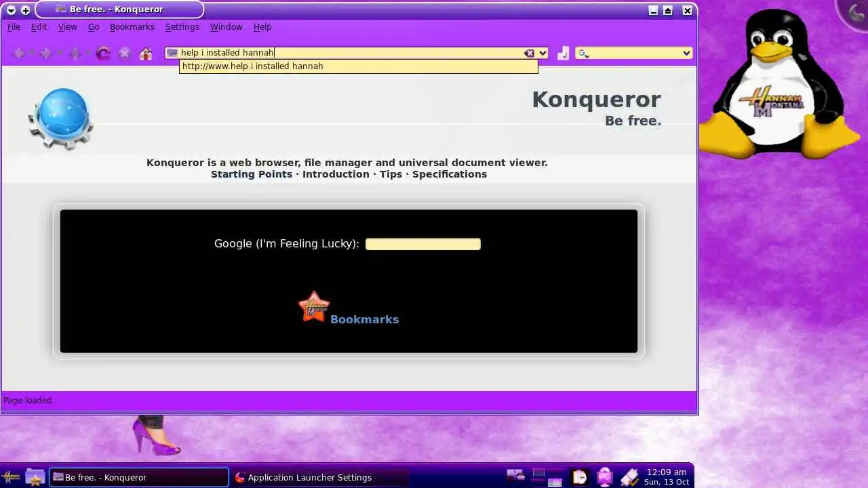Open the Settings menu

(x=182, y=26)
